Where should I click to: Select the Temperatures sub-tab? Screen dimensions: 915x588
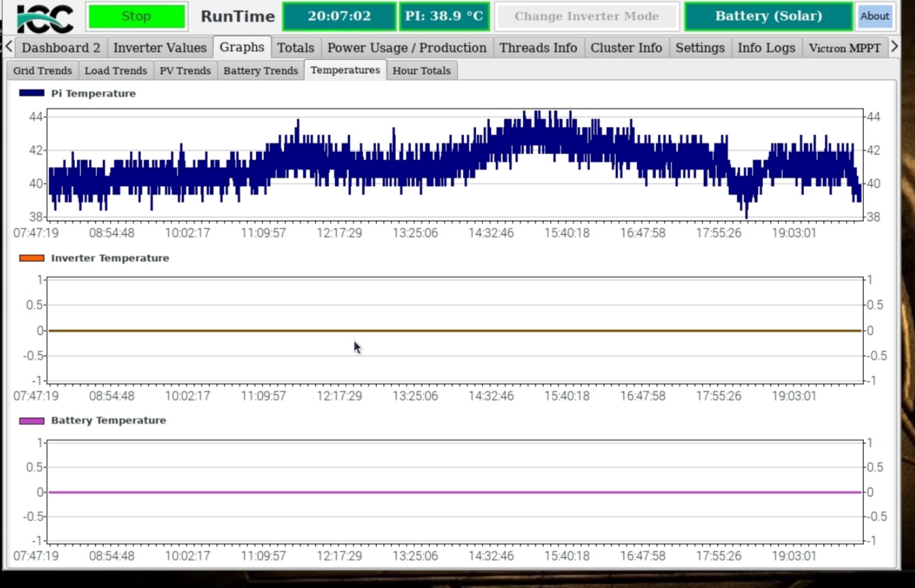tap(345, 69)
